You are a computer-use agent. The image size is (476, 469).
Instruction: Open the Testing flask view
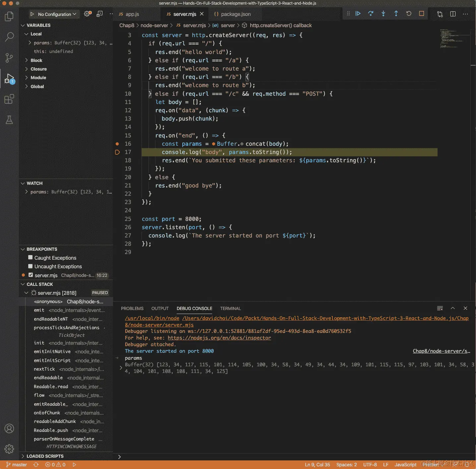(9, 120)
